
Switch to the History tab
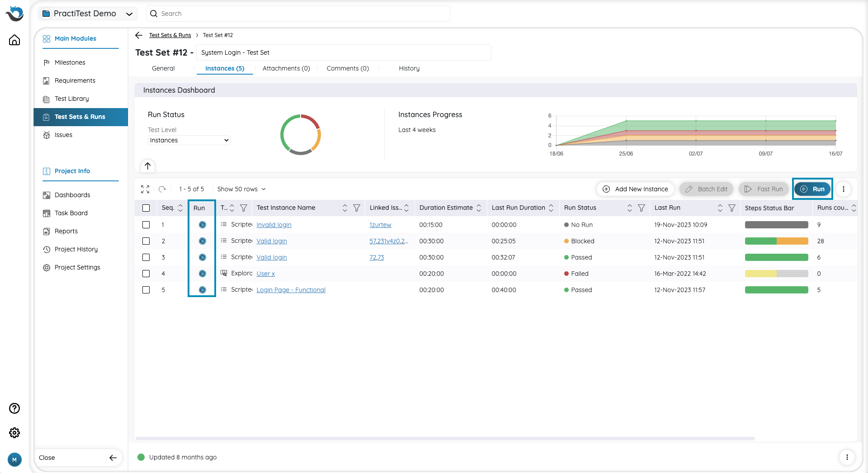tap(409, 68)
